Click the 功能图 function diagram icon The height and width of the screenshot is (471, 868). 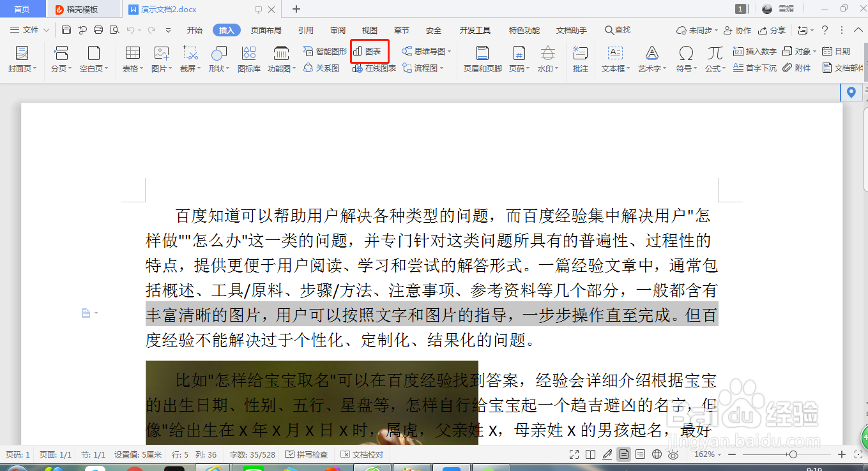pyautogui.click(x=281, y=59)
